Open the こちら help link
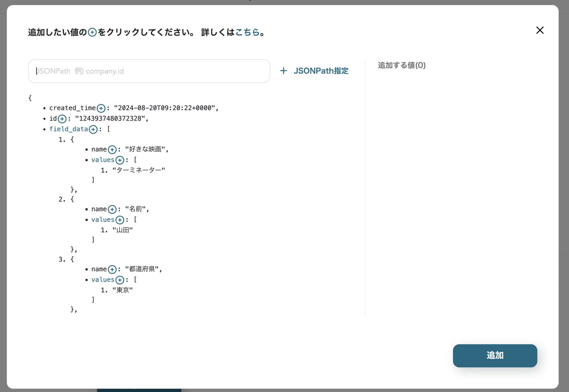Screen dimensions: 569x392 [x=247, y=32]
